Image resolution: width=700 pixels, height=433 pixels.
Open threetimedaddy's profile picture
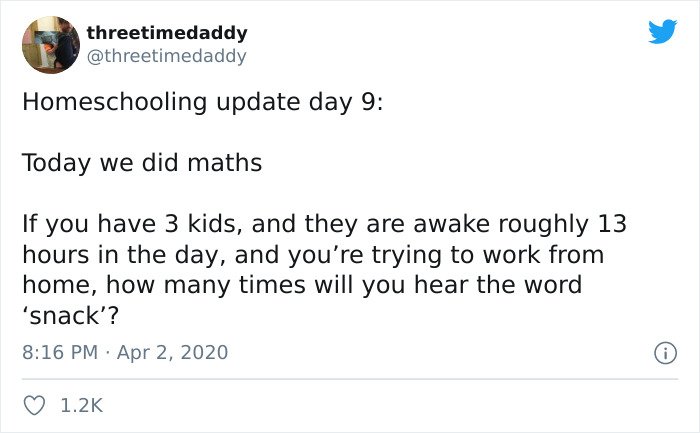(x=51, y=45)
